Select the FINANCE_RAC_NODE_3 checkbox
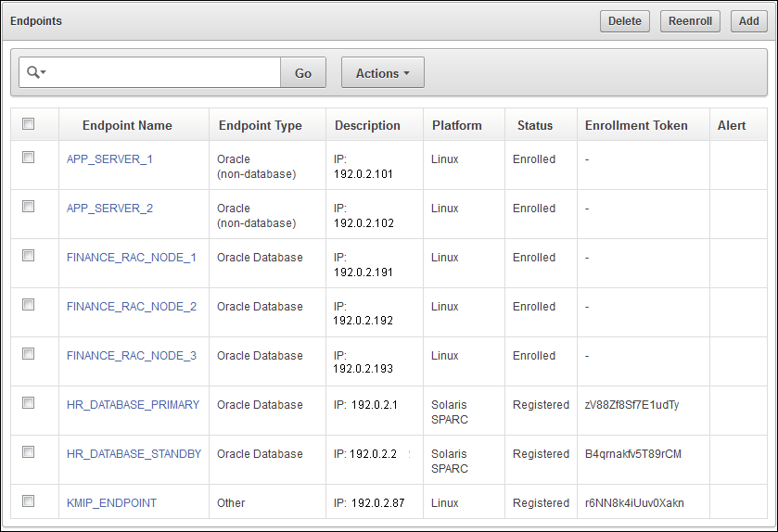Viewport: 778px width, 532px height. [x=28, y=353]
